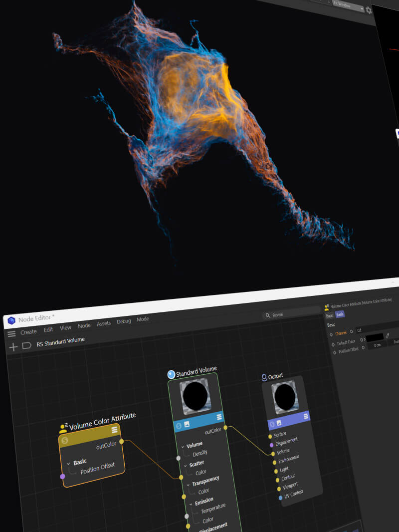The width and height of the screenshot is (399, 532).
Task: Click the magnifier icon in the Reveal search box
Action: point(268,315)
